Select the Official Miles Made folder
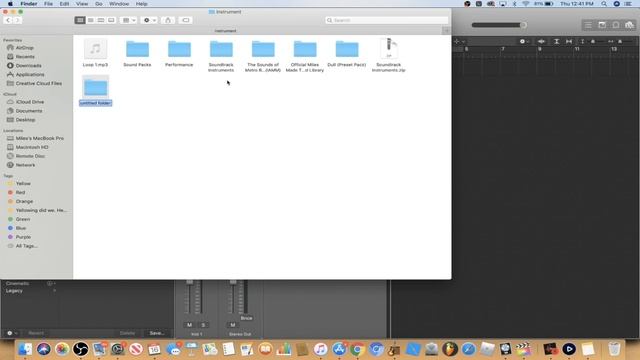 pos(305,56)
